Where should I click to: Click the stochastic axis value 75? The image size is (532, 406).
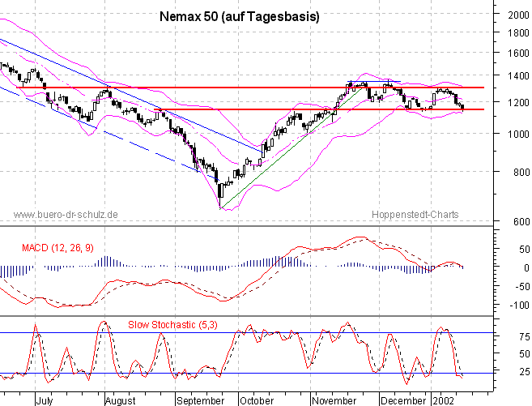click(524, 337)
